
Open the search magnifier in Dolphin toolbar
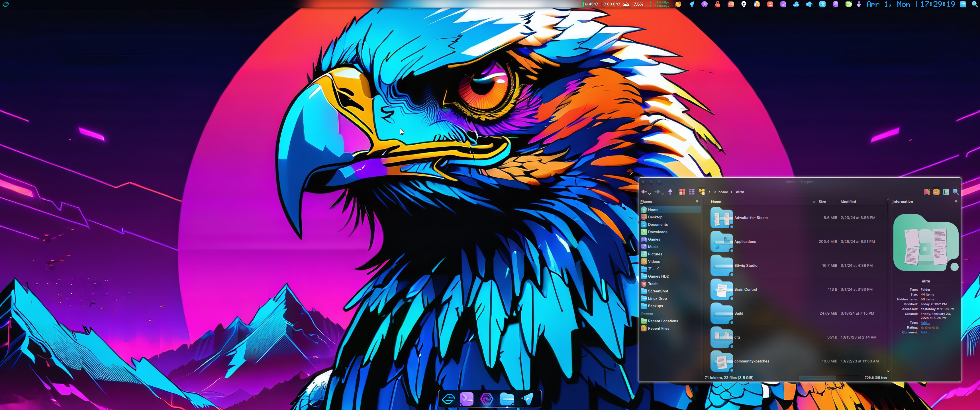coord(955,192)
